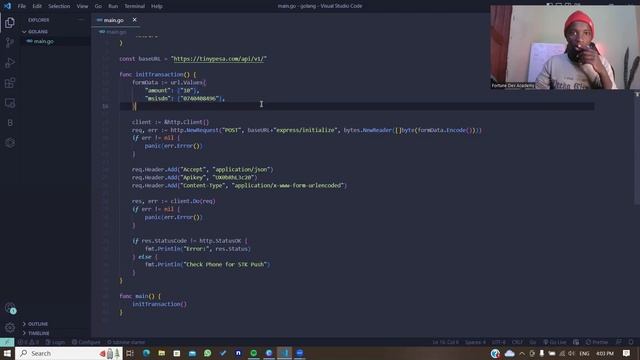Click the "express/initialize" string in the code
This screenshot has height=360, width=640.
tap(306, 130)
